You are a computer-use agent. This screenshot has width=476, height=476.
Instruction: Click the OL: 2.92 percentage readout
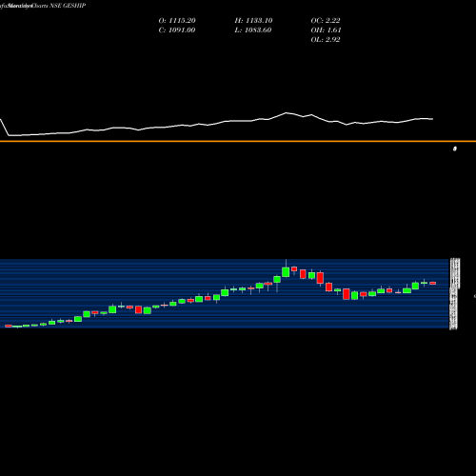pyautogui.click(x=326, y=40)
